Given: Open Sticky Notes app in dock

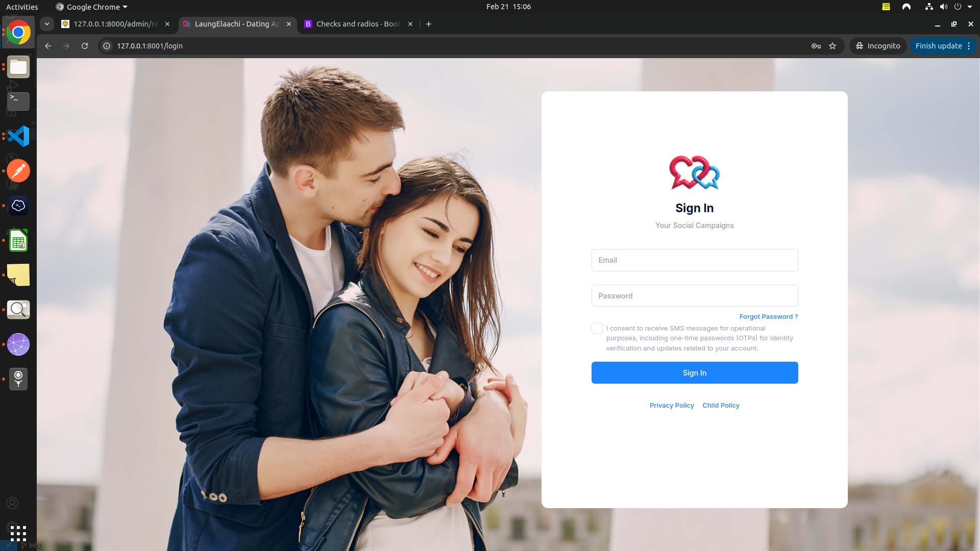Looking at the screenshot, I should [x=18, y=275].
